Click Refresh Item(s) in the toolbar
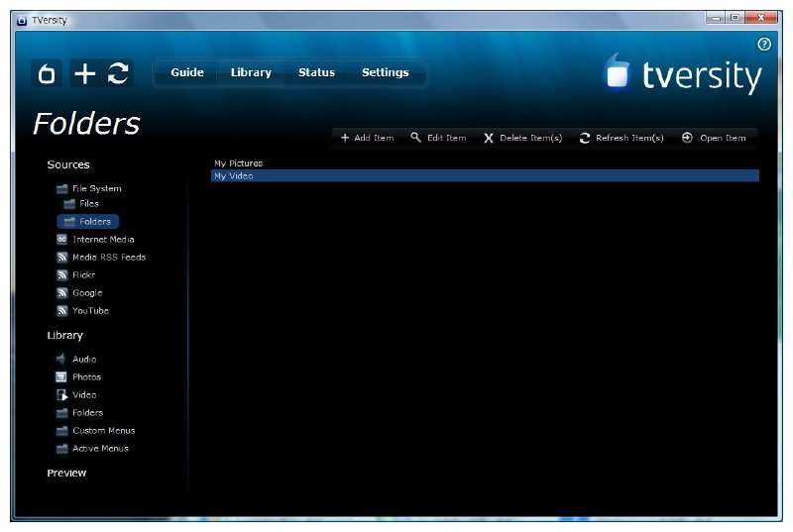 pos(622,138)
